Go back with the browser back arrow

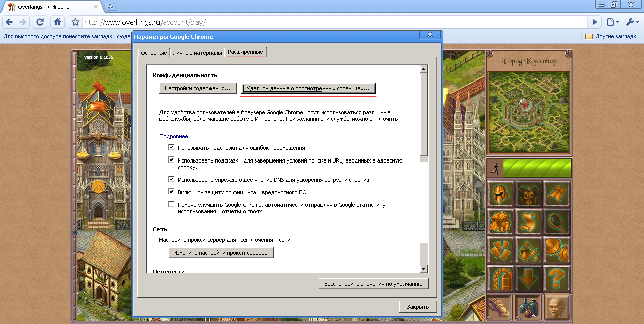tap(9, 22)
